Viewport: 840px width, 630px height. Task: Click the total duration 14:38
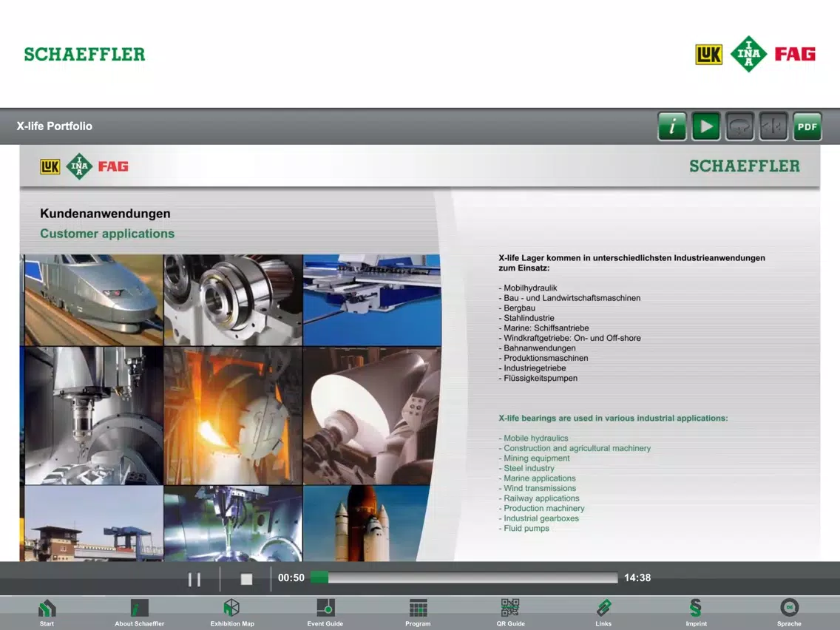click(x=637, y=578)
